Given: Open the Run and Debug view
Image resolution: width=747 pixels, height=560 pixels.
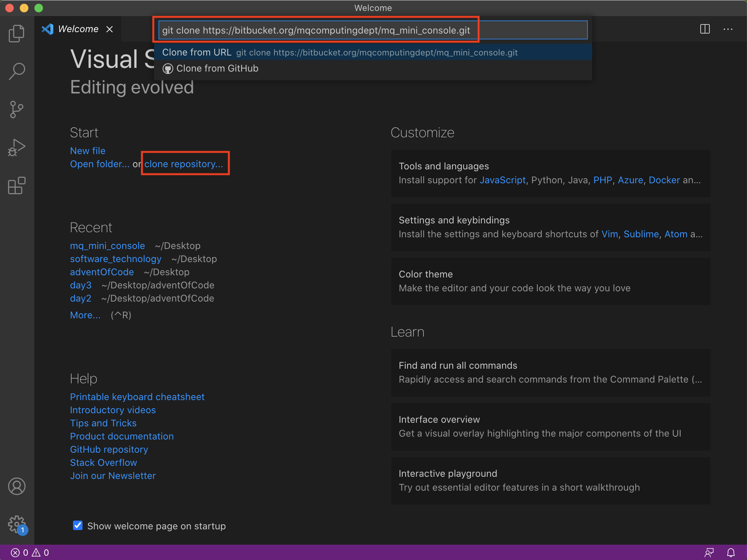Looking at the screenshot, I should click(x=17, y=147).
